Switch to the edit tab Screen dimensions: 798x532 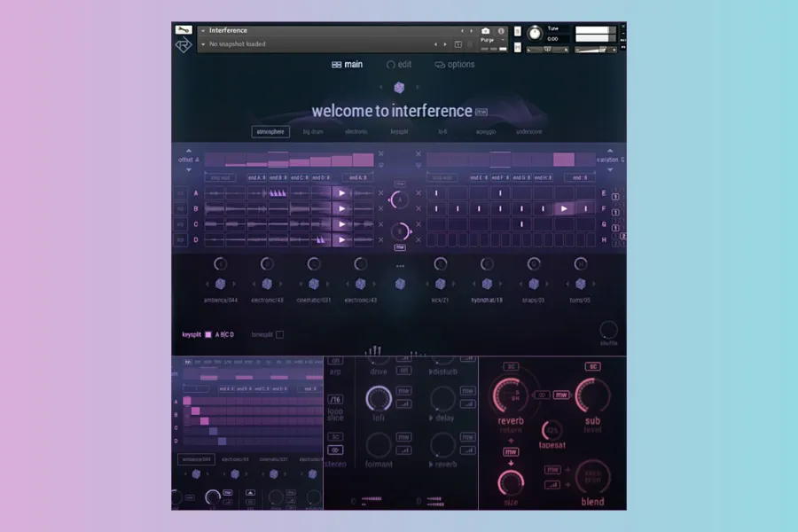coord(399,65)
